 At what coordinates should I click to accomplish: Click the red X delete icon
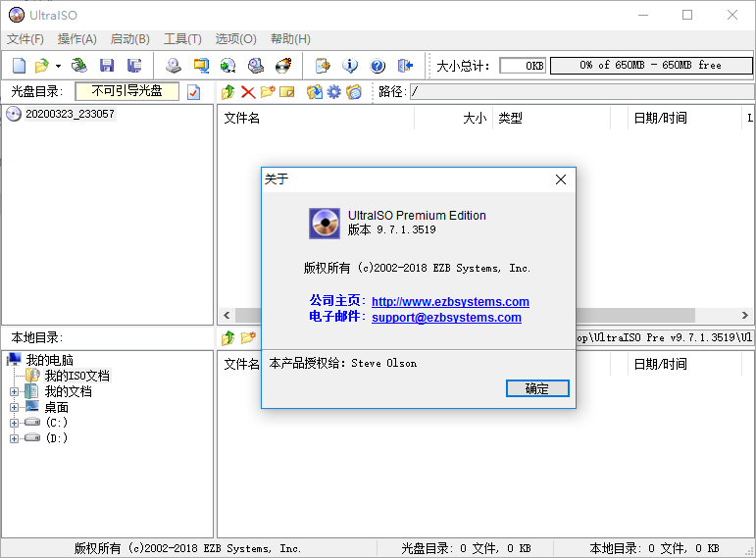[x=248, y=92]
